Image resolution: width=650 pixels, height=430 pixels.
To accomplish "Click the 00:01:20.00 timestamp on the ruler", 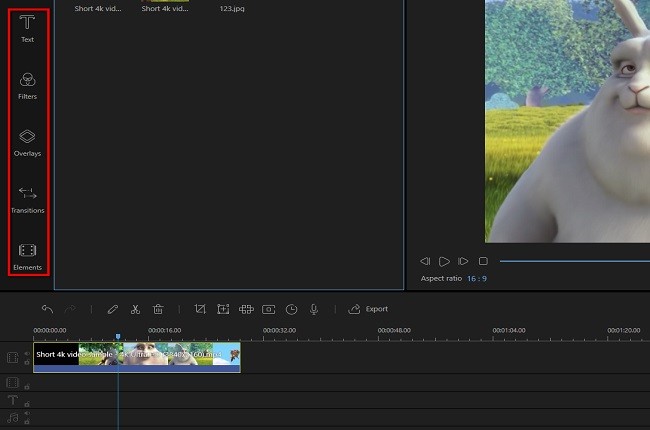I will [x=624, y=330].
